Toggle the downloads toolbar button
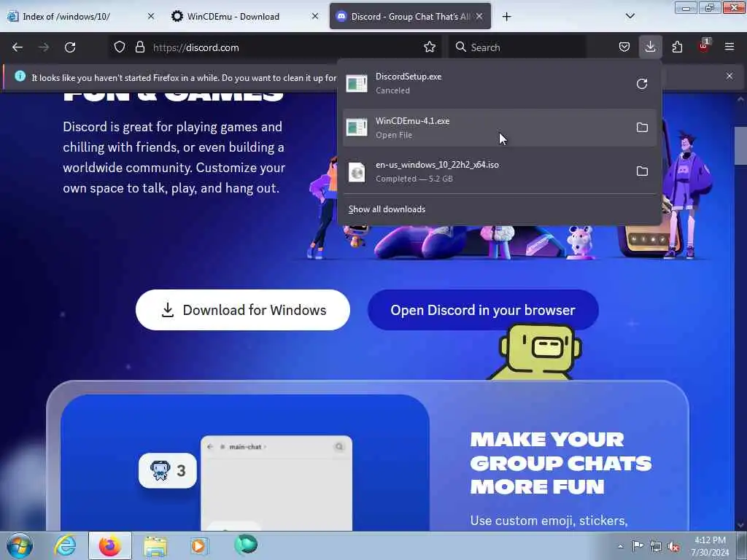The height and width of the screenshot is (560, 747). 650,47
